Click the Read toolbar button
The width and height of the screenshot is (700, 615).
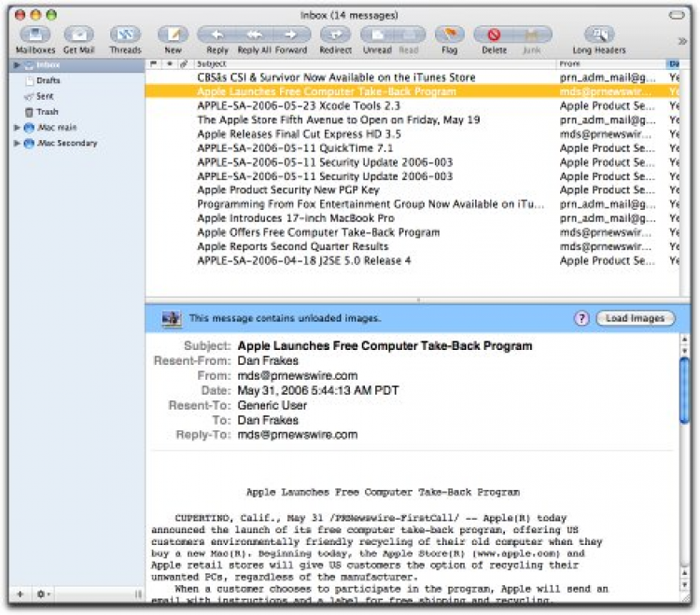409,35
